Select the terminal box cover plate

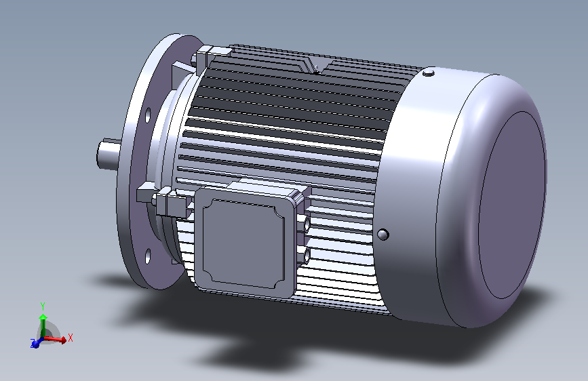pyautogui.click(x=243, y=243)
